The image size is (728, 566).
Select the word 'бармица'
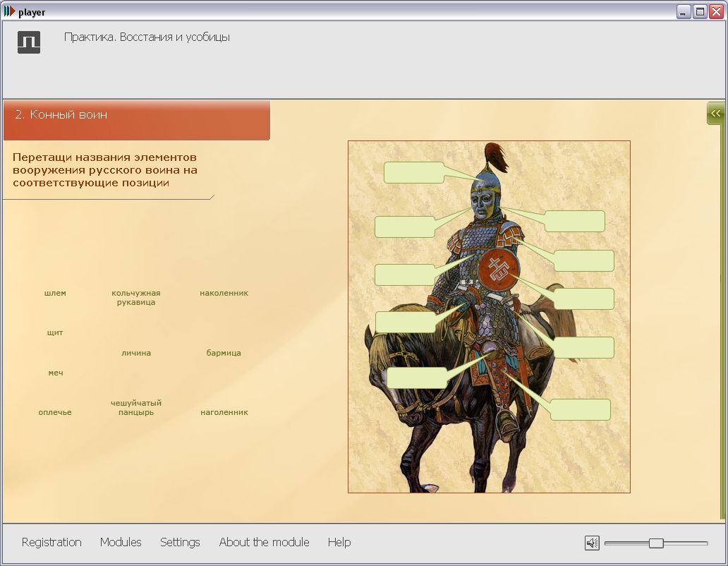224,353
